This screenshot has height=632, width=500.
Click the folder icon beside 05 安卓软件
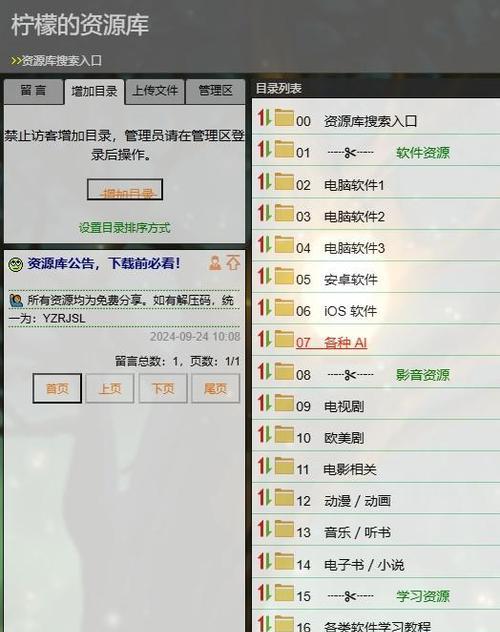[284, 276]
